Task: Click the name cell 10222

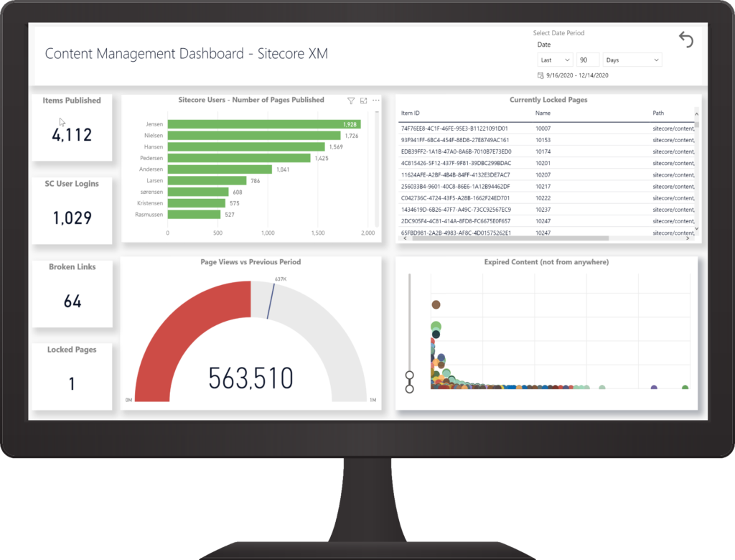Action: click(543, 198)
